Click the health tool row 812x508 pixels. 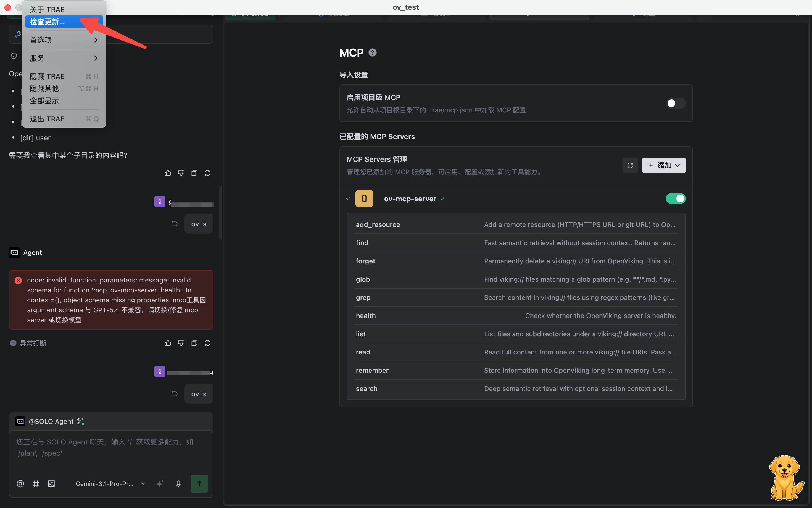[516, 316]
